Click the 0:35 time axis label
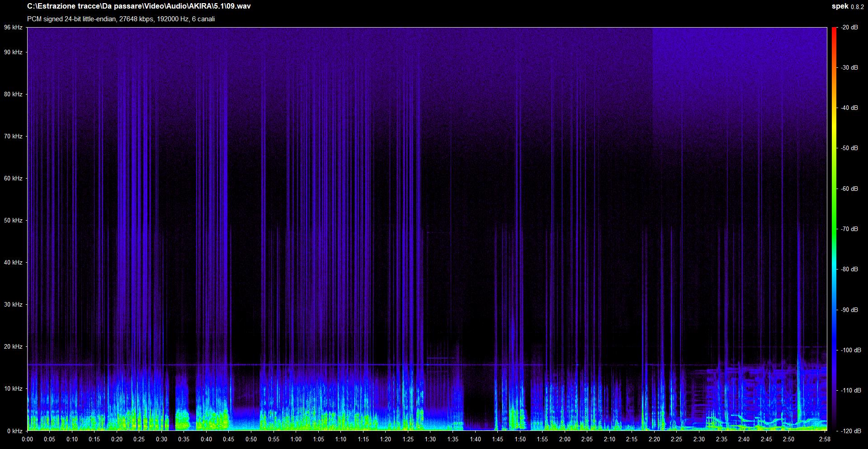 click(x=184, y=440)
